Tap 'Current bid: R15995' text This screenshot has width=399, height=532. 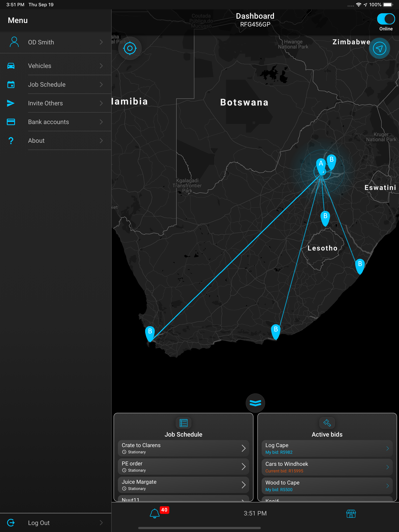point(284,471)
